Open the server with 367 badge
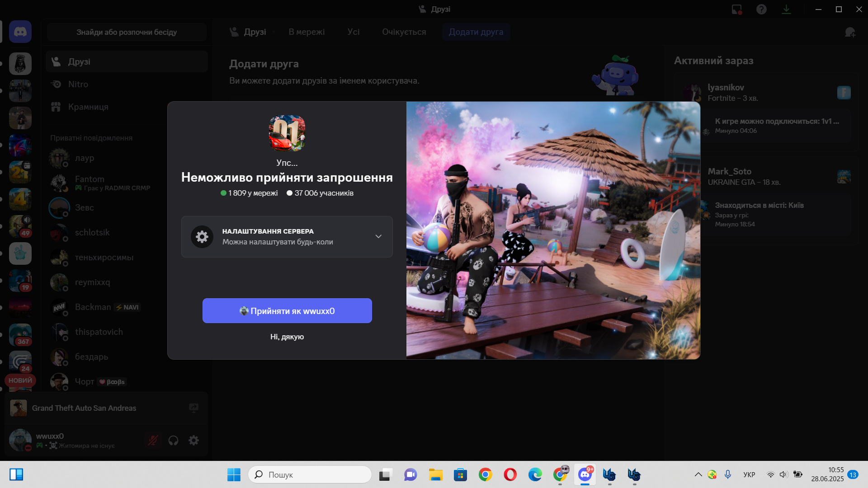This screenshot has height=488, width=868. pyautogui.click(x=20, y=335)
